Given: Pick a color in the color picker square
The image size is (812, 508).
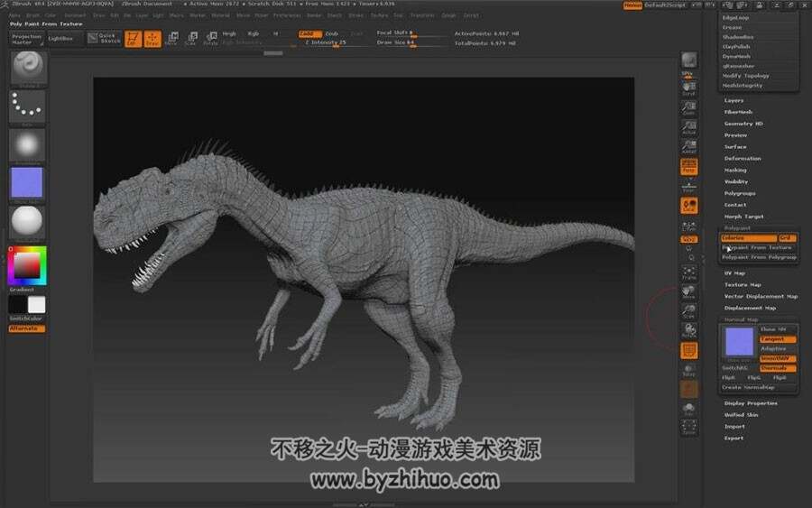Looking at the screenshot, I should pos(26,265).
